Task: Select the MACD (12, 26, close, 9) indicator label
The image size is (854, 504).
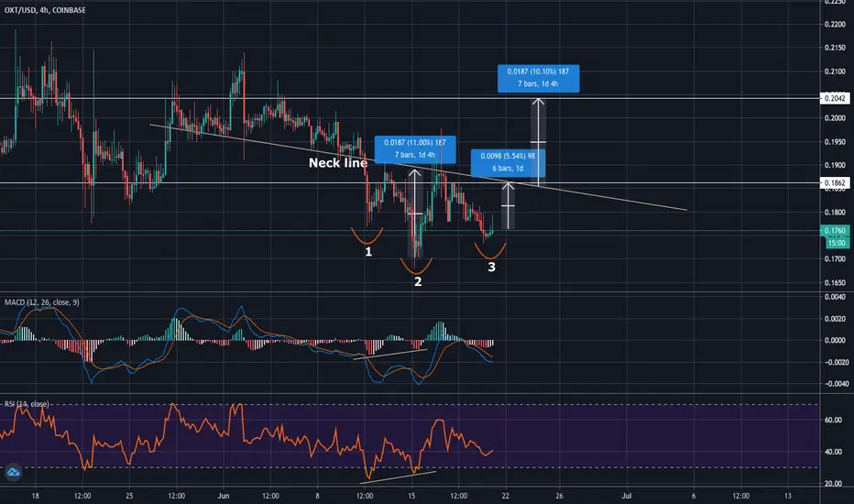Action: point(42,301)
